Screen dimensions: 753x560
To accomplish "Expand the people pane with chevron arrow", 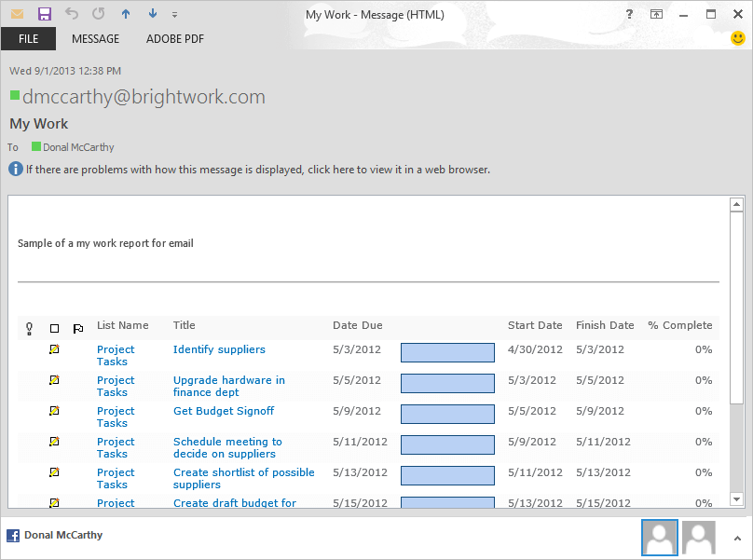I will 734,537.
